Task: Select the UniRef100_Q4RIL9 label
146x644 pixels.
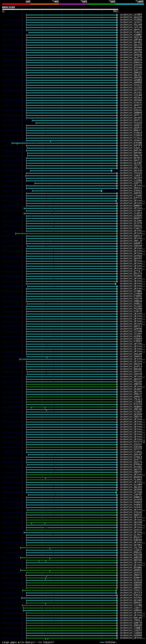Action: point(131,236)
